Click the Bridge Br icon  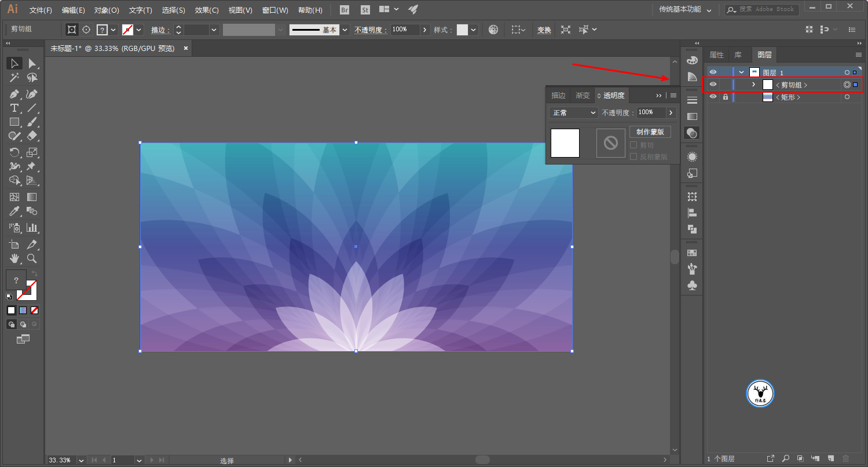(345, 10)
